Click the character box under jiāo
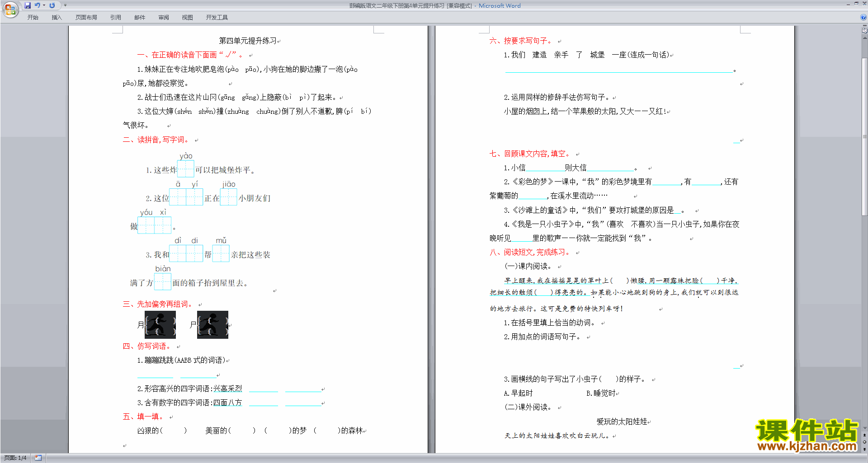 pos(229,197)
